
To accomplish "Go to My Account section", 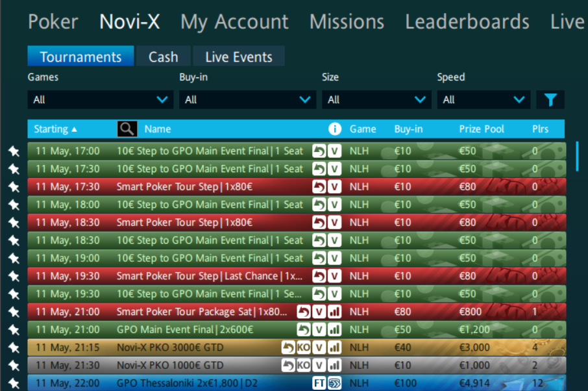I will (x=234, y=22).
